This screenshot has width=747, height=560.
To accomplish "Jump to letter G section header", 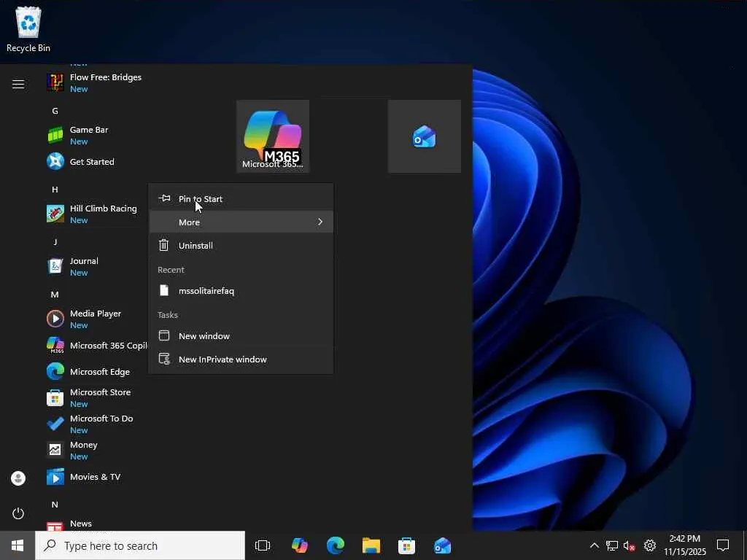I will [x=55, y=111].
